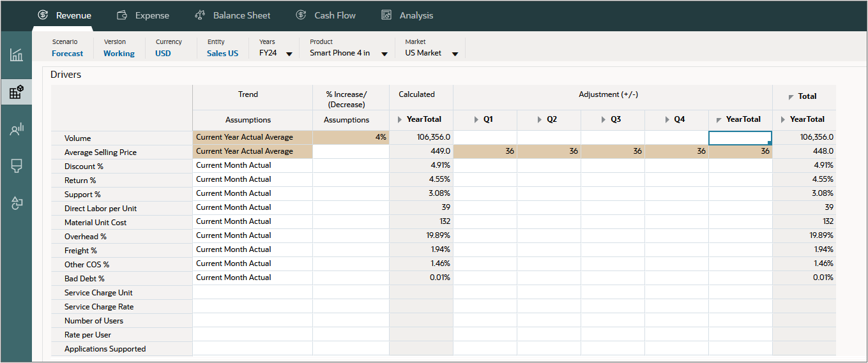Switch to the Balance Sheet tab
The image size is (868, 363).
click(x=232, y=15)
